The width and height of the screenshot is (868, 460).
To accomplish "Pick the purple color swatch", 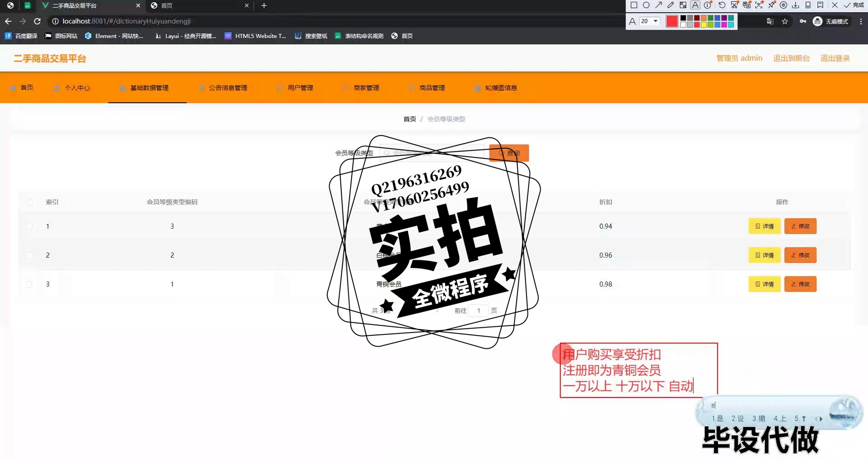I will coord(724,18).
